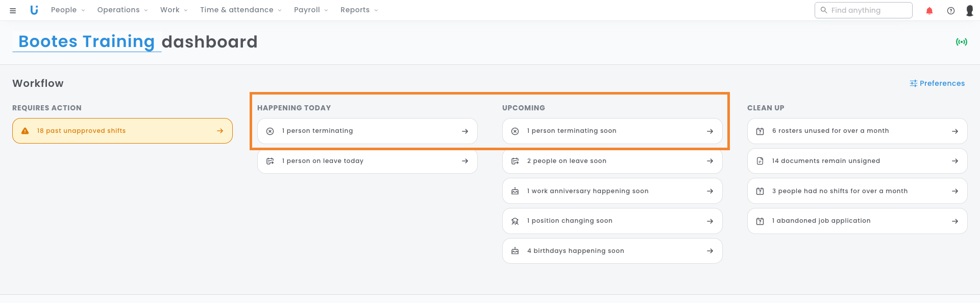Click arrow on 18 past unapproved shifts

click(220, 131)
